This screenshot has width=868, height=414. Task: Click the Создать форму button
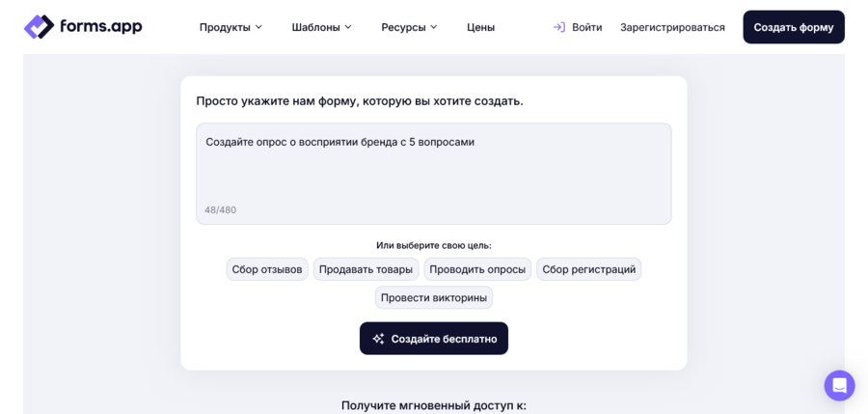(x=794, y=27)
